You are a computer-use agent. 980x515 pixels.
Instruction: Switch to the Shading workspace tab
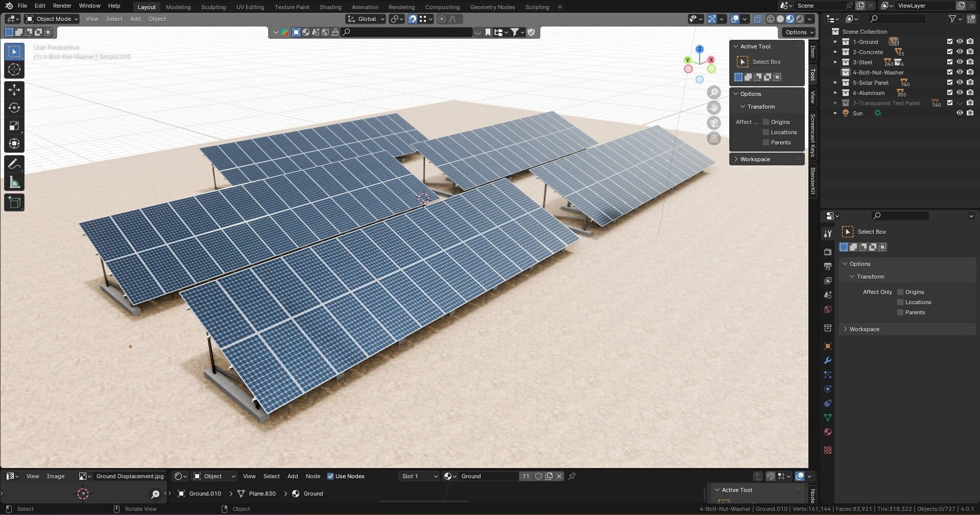click(x=330, y=7)
